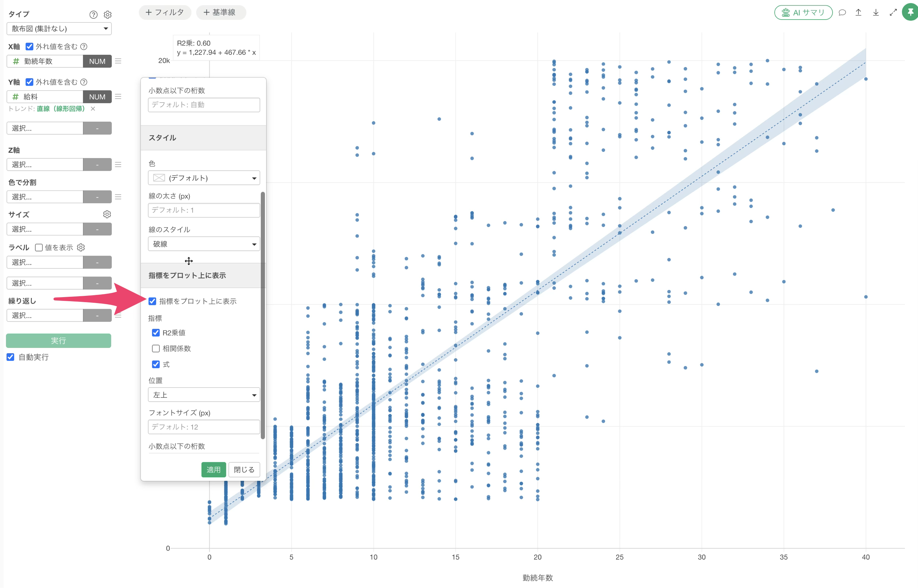Screen dimensions: 918x588
Task: Click the comment speech bubble icon
Action: [842, 12]
